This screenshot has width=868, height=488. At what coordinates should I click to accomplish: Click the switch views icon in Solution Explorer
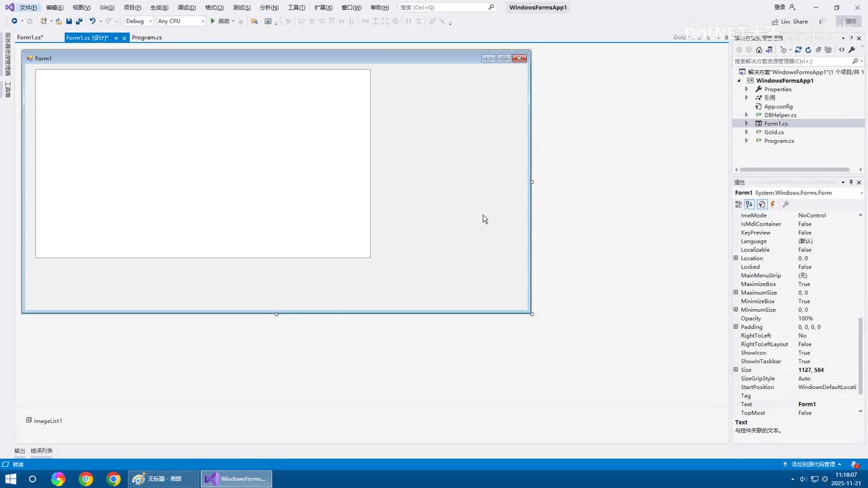point(770,49)
